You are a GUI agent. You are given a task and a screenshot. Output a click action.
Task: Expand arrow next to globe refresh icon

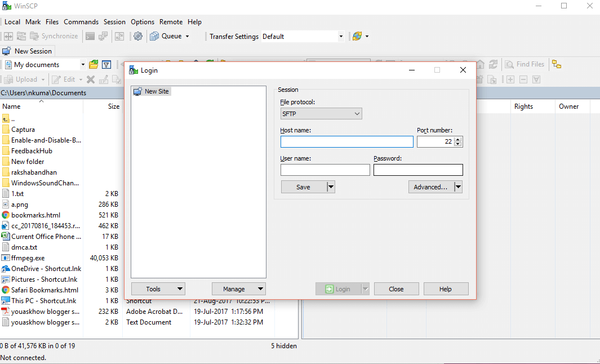(x=367, y=37)
